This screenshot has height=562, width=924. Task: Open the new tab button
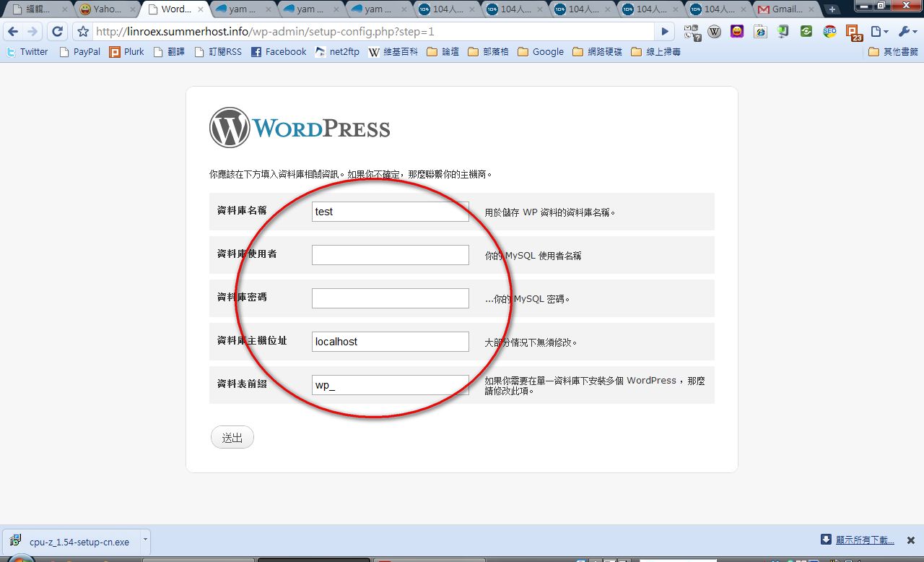pyautogui.click(x=832, y=9)
